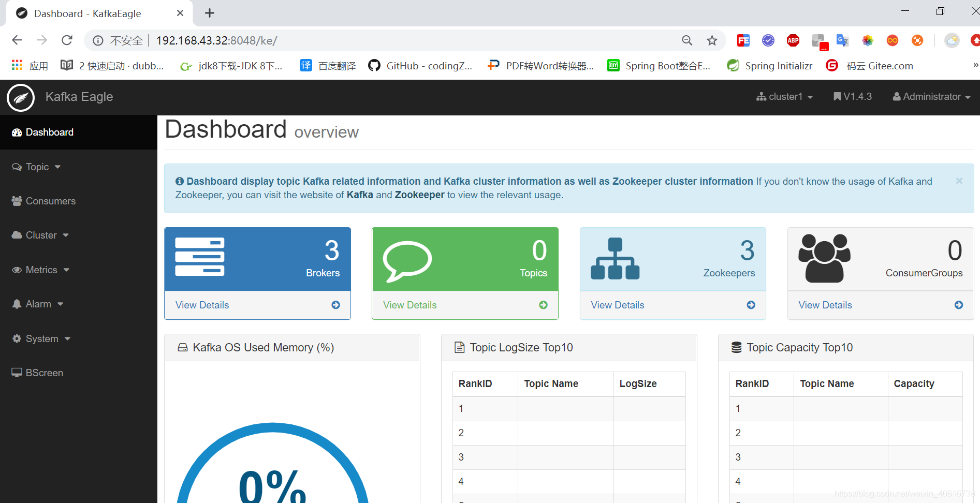Click the Brokers server-stack icon
Viewport: 980px width, 503px height.
pyautogui.click(x=200, y=257)
